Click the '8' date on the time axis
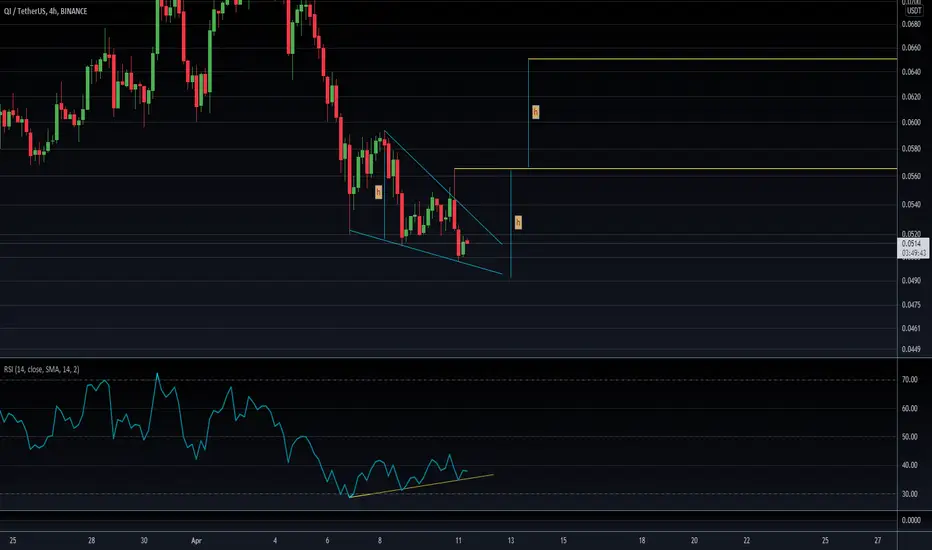932x550 pixels. (380, 540)
